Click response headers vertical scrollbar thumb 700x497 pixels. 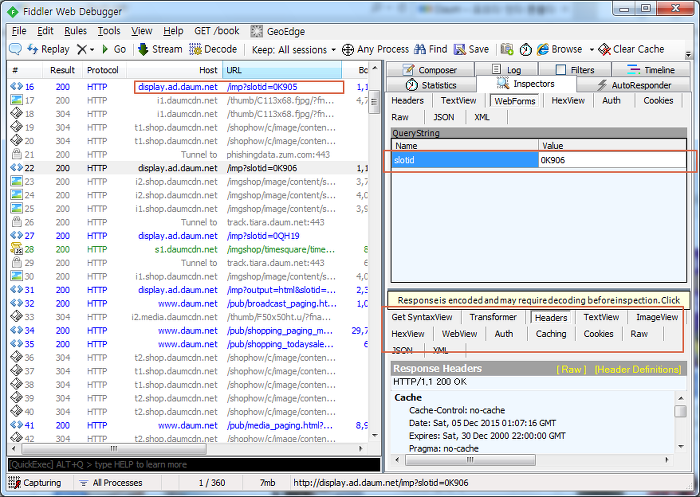coord(680,411)
